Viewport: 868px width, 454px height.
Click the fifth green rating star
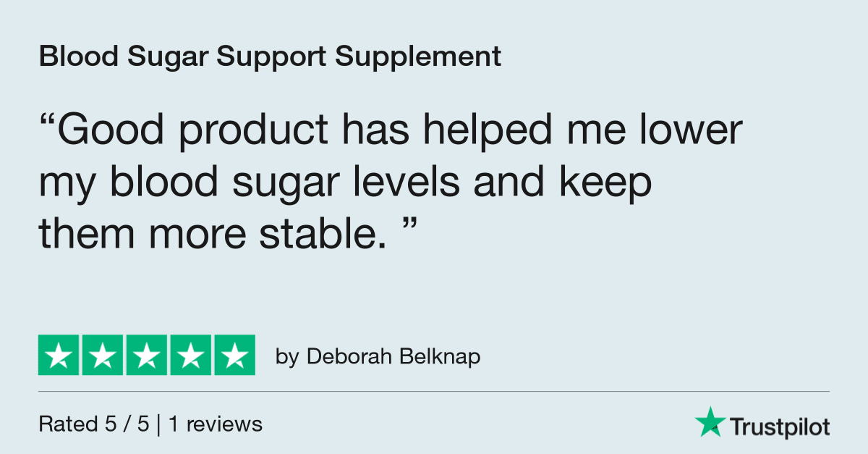coord(233,356)
